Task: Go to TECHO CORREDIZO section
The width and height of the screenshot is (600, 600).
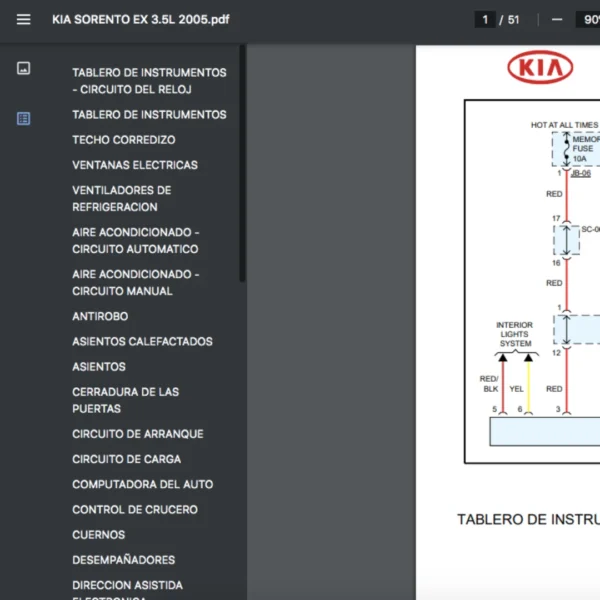Action: (x=123, y=140)
